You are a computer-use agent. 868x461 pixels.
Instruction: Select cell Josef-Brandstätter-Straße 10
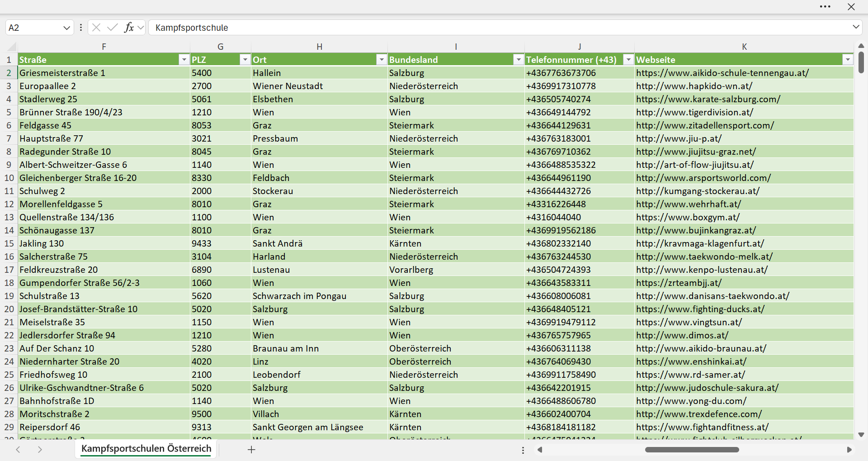(104, 309)
